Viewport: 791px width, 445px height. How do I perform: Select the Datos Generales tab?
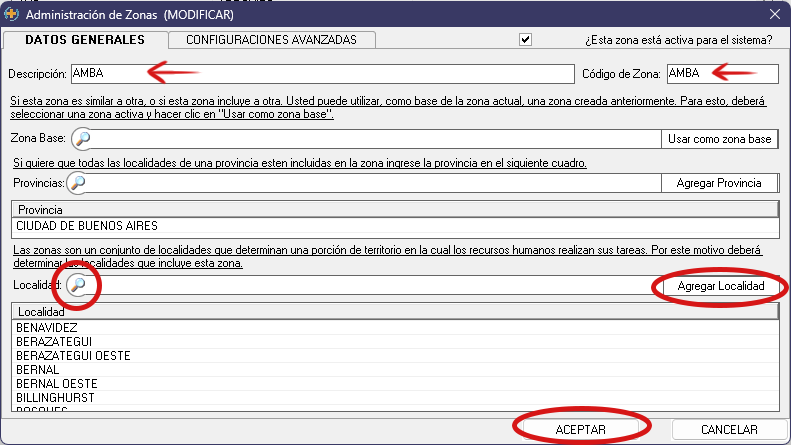85,40
